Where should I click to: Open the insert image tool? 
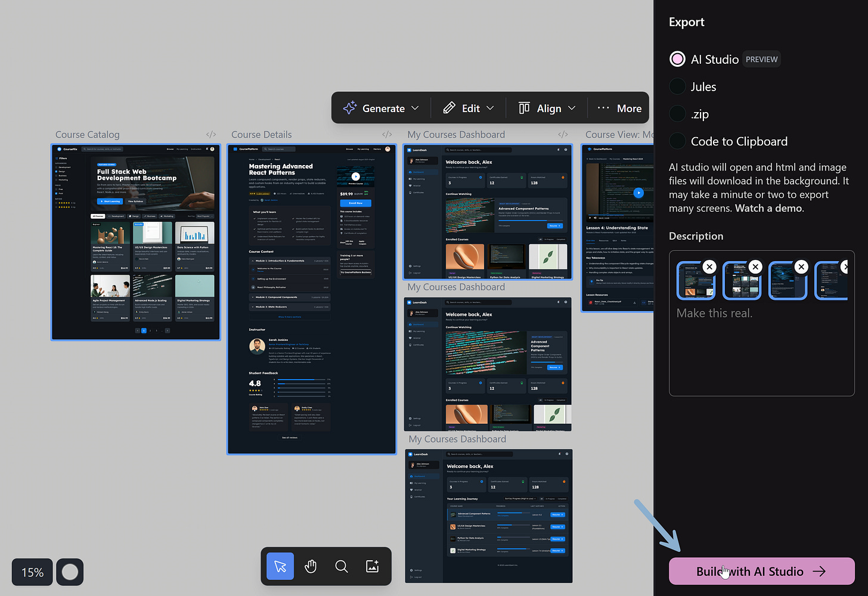[x=373, y=566]
